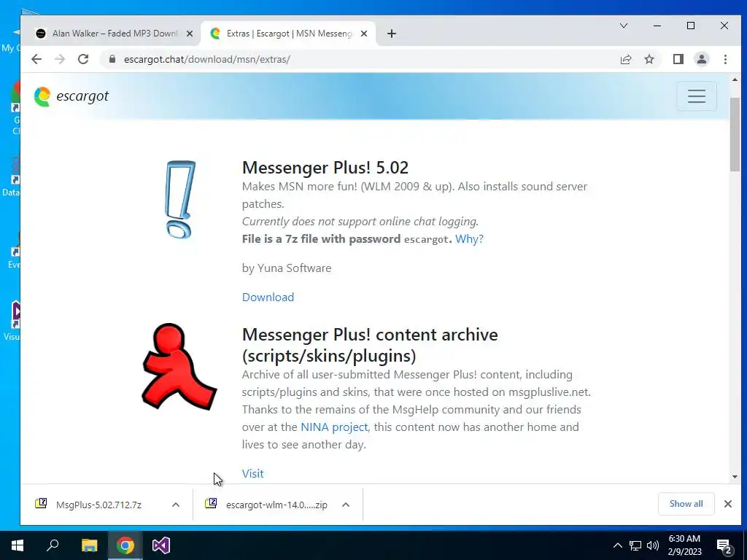Click the Messenger Plus! Download link
This screenshot has width=747, height=560.
(268, 297)
